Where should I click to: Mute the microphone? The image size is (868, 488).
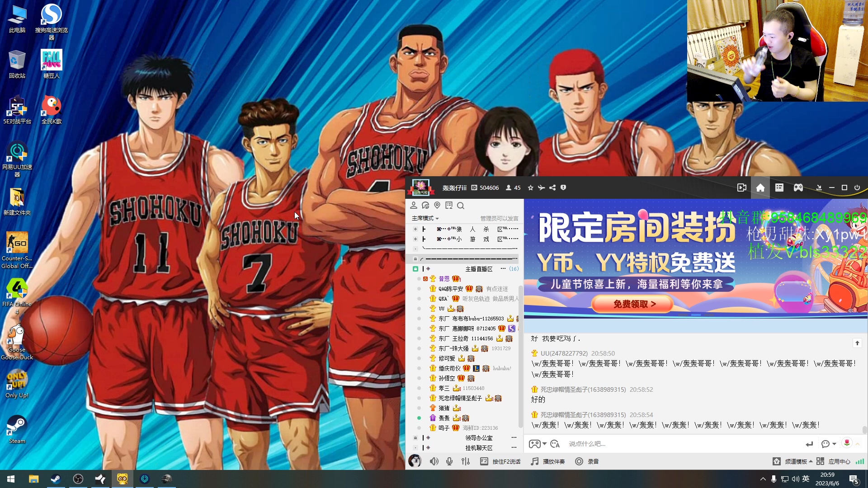pyautogui.click(x=449, y=461)
